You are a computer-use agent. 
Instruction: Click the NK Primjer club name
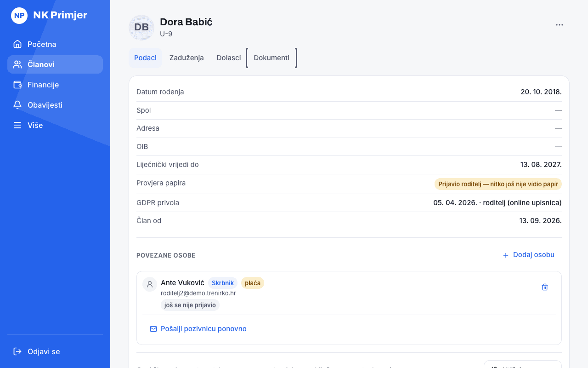(60, 15)
